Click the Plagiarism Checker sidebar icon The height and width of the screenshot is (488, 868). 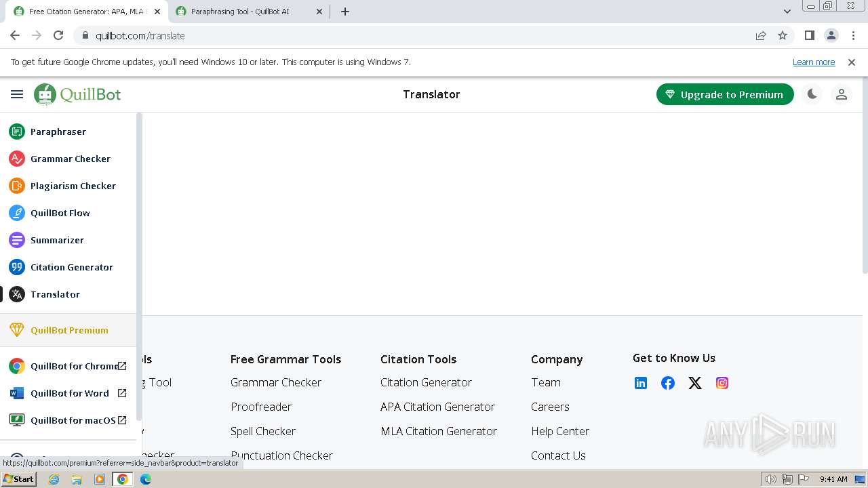point(17,186)
